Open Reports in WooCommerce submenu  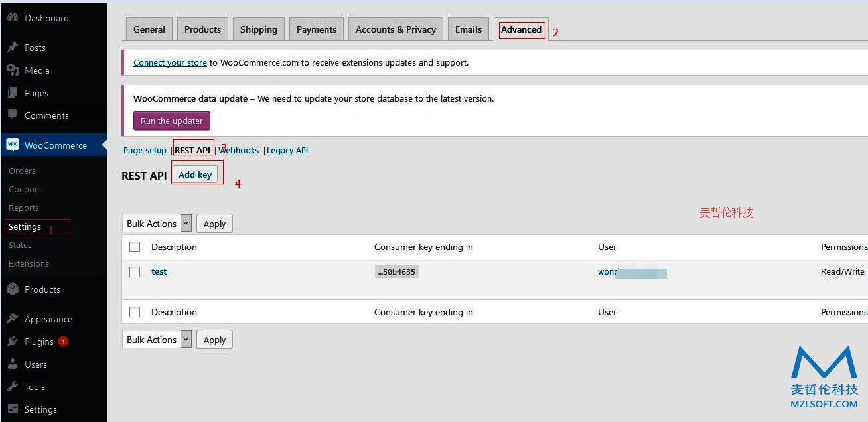[24, 208]
